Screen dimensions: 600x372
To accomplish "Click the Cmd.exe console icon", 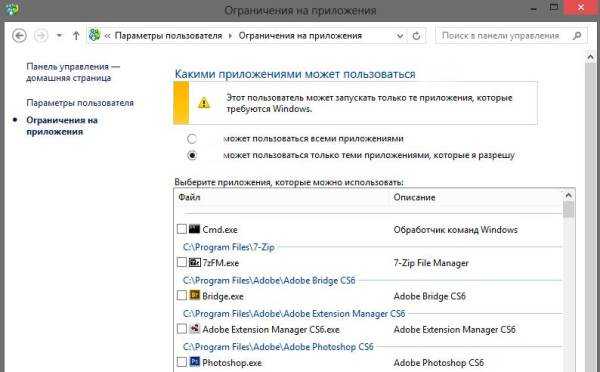I will coord(194,229).
